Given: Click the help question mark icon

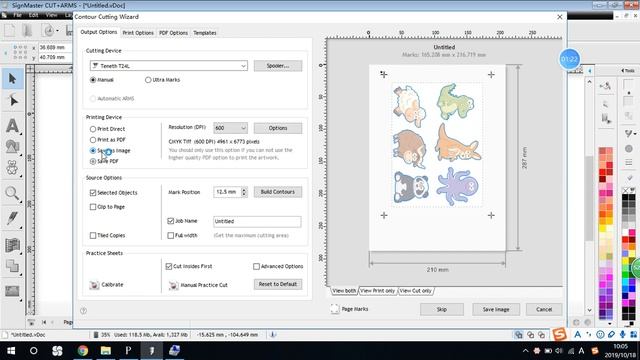Looking at the screenshot, I should click(x=84, y=311).
